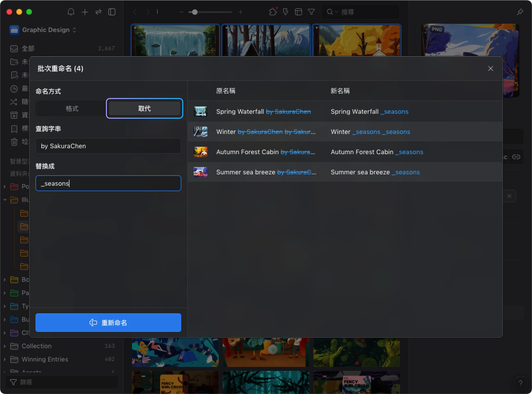Open the plugins puzzle icon

(273, 12)
